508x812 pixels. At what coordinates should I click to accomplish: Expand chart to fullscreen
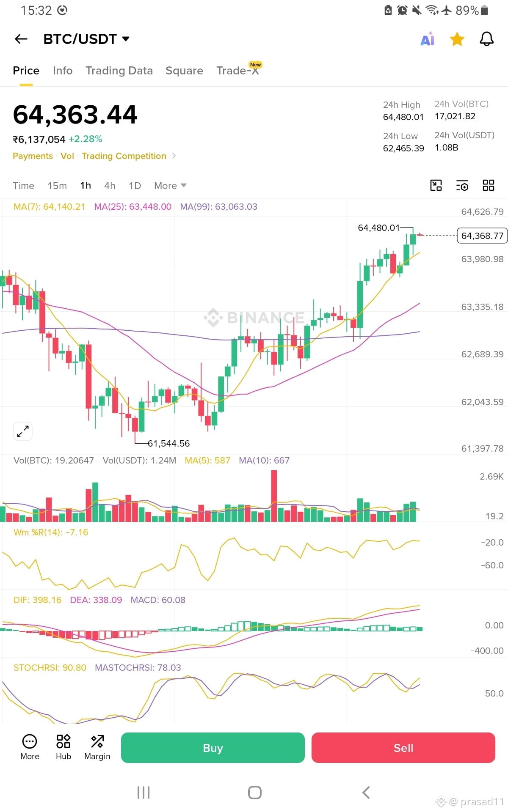click(23, 431)
